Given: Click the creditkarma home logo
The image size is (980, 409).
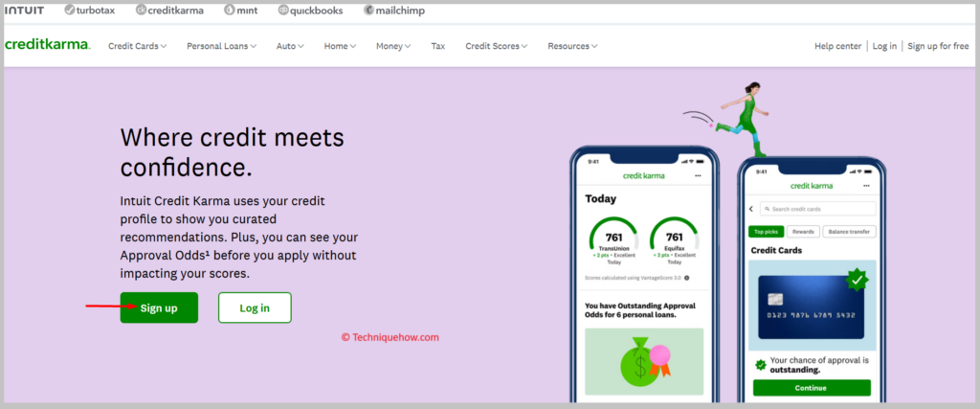Looking at the screenshot, I should click(48, 45).
